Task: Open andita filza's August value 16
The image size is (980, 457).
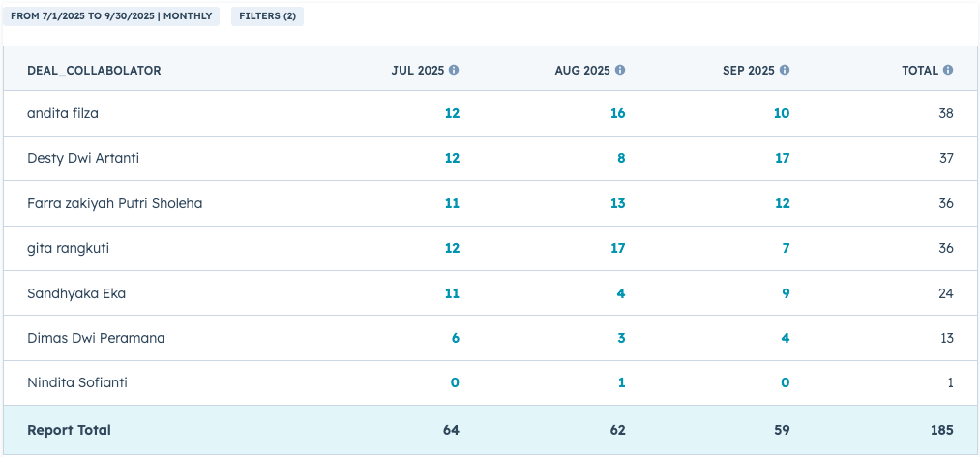Action: coord(617,113)
